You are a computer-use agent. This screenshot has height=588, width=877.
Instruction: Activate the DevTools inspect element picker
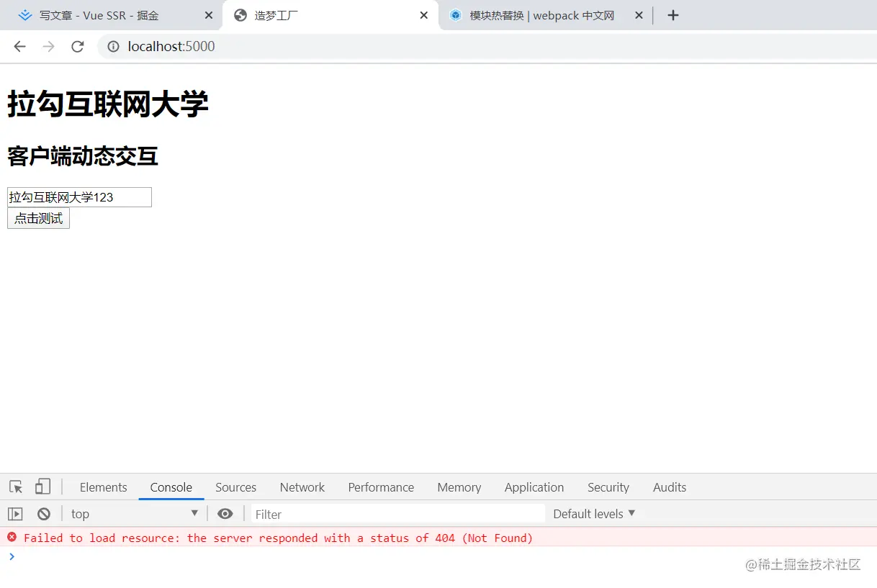tap(16, 487)
